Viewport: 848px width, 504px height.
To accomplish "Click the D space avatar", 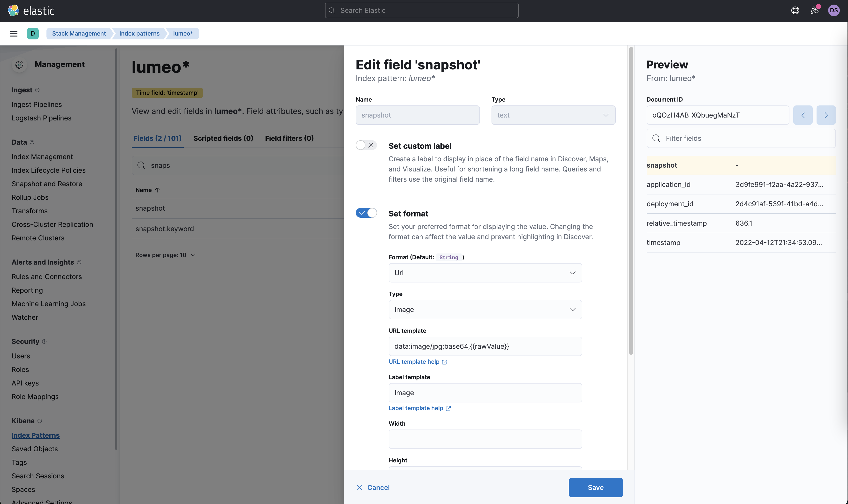I will pos(33,33).
